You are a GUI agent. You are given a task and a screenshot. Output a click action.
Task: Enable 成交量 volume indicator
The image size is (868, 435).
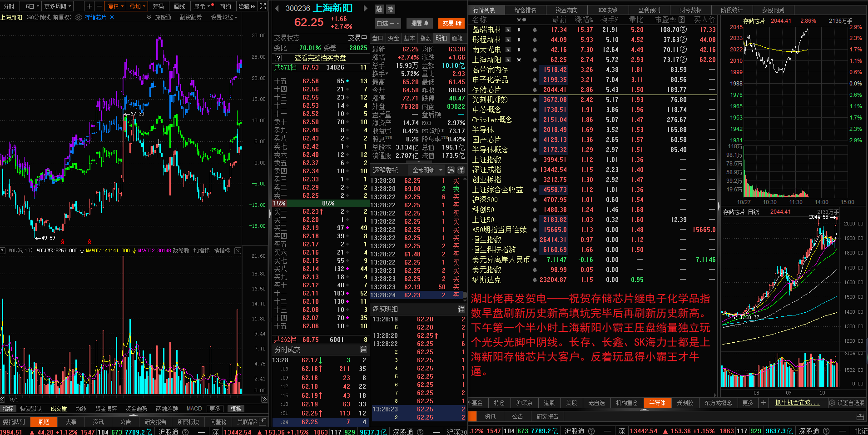click(59, 409)
